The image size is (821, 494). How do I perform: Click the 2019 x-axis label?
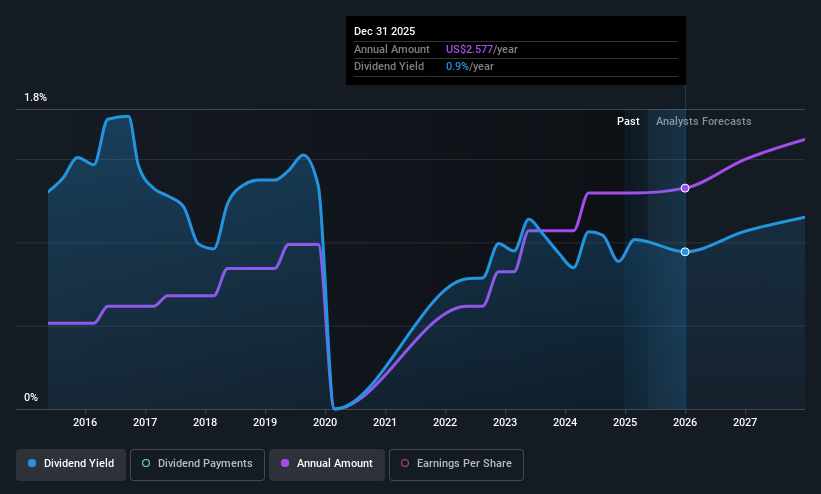pyautogui.click(x=265, y=422)
